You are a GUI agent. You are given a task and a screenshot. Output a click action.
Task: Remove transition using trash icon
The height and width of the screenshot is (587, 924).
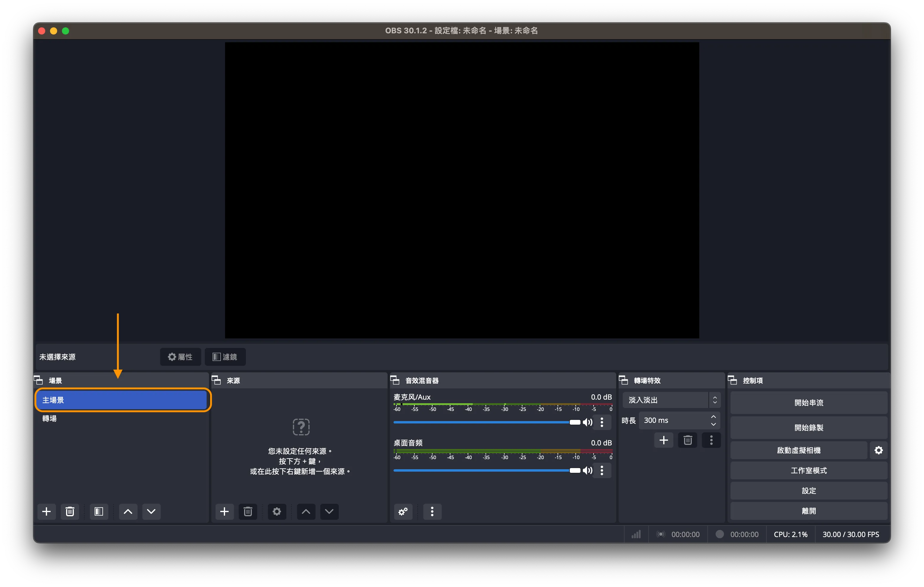687,440
